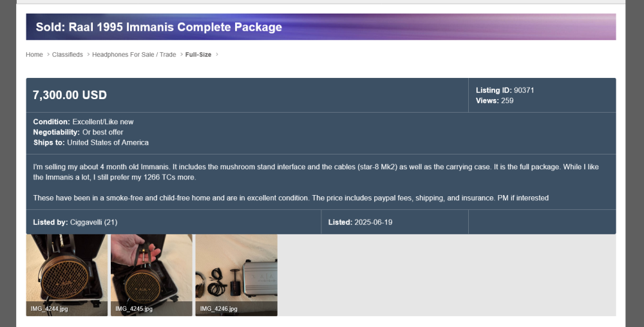The image size is (644, 327).
Task: Click the chevron after Classifieds breadcrumb
Action: coord(88,55)
